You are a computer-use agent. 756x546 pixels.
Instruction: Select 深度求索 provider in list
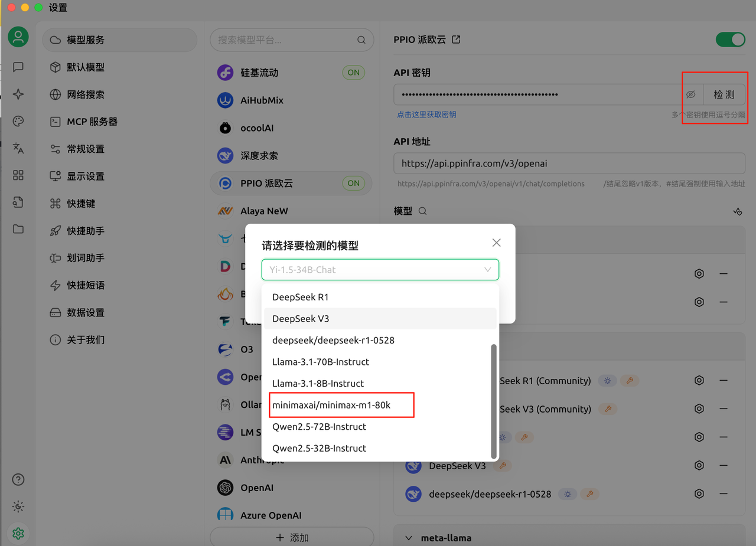(x=292, y=156)
